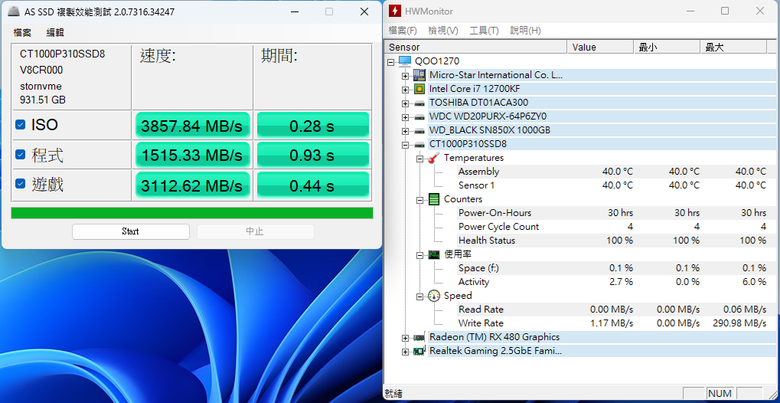Click the 程式 duration 0.93 s bar
The image size is (780, 403).
click(312, 155)
